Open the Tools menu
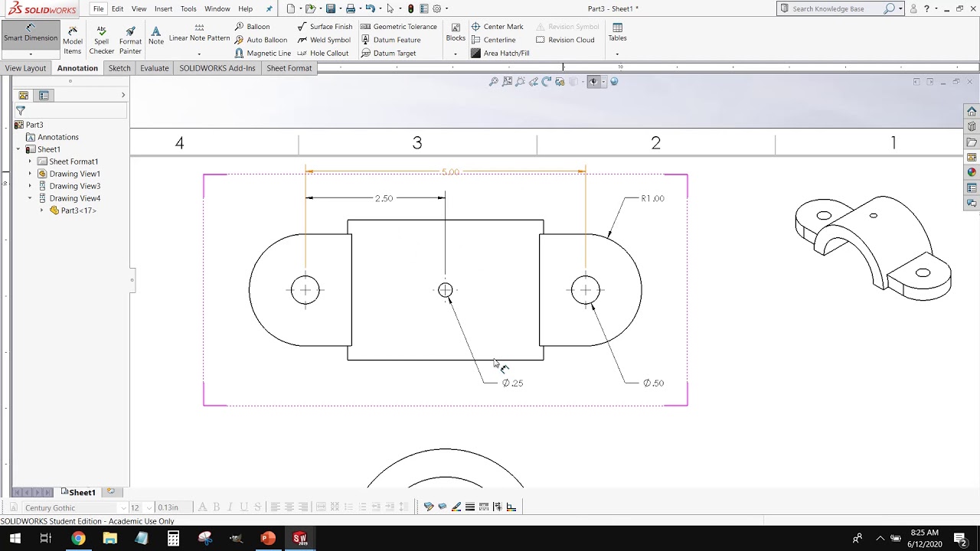Image resolution: width=980 pixels, height=551 pixels. [x=188, y=9]
